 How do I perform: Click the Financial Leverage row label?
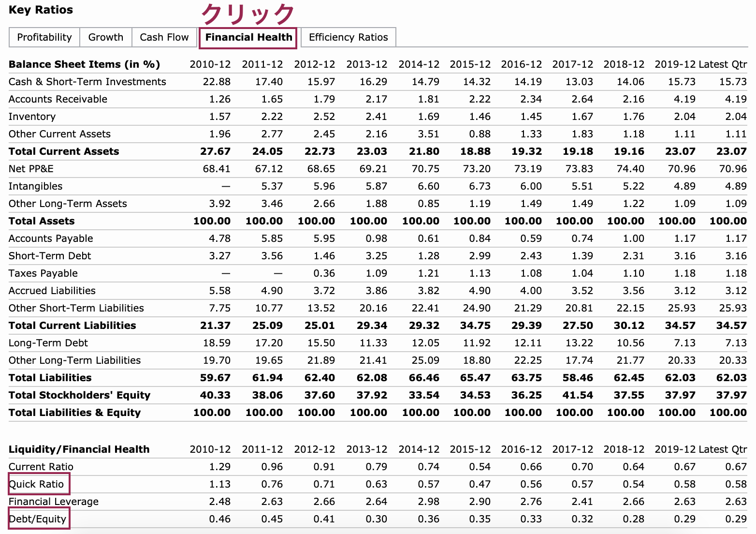point(54,502)
